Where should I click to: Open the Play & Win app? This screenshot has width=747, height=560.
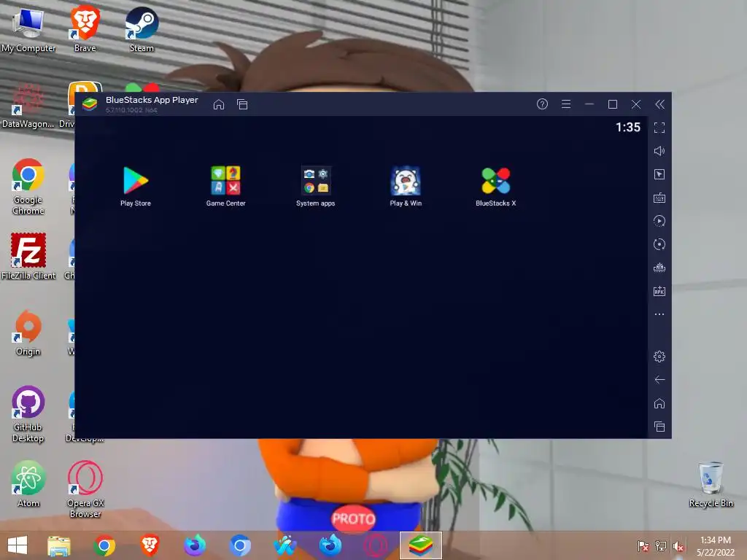pos(406,186)
